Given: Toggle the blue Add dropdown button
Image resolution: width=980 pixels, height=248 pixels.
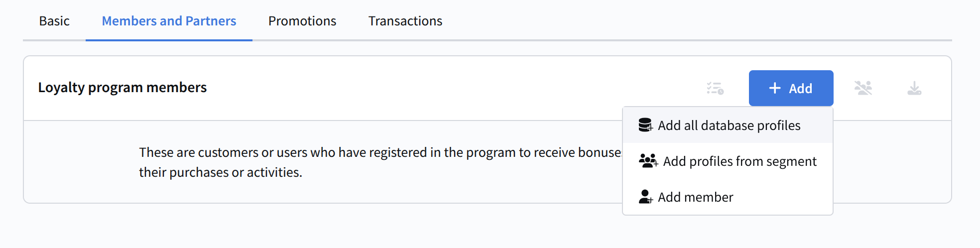Looking at the screenshot, I should (791, 88).
